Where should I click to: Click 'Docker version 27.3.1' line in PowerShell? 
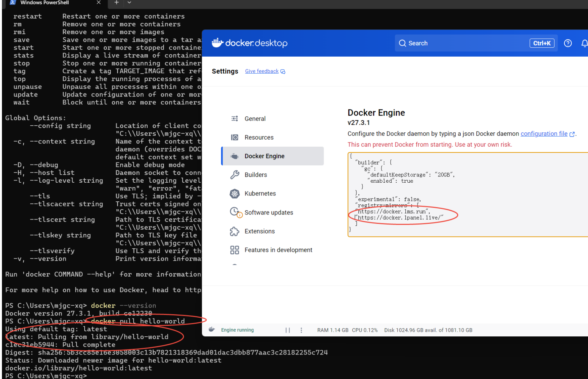[x=78, y=313]
